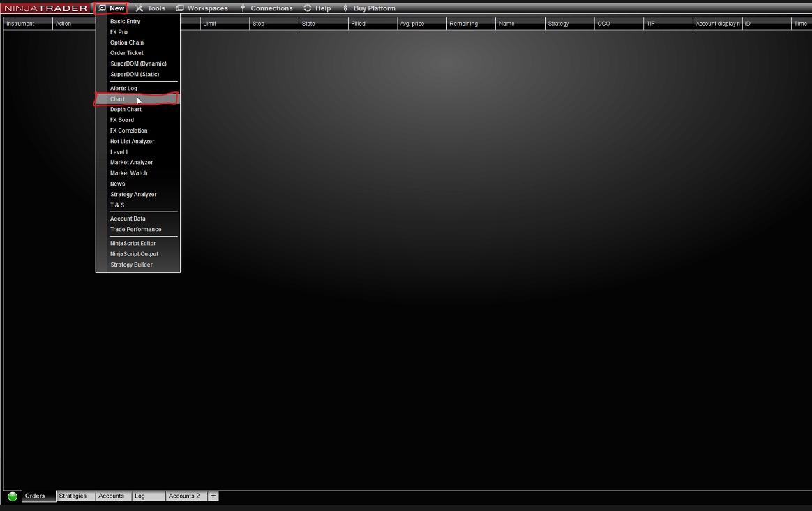This screenshot has width=812, height=511.
Task: Open the Workspaces menu
Action: click(202, 8)
